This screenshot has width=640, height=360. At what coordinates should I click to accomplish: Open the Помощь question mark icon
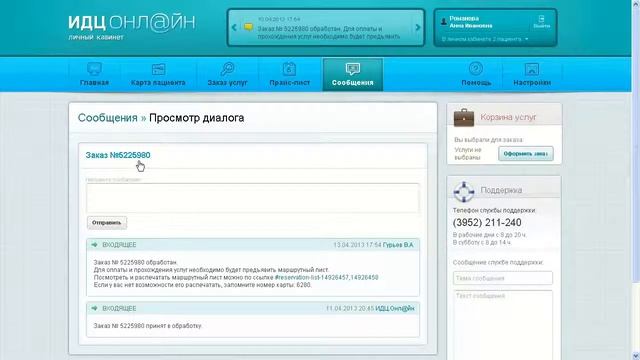476,69
